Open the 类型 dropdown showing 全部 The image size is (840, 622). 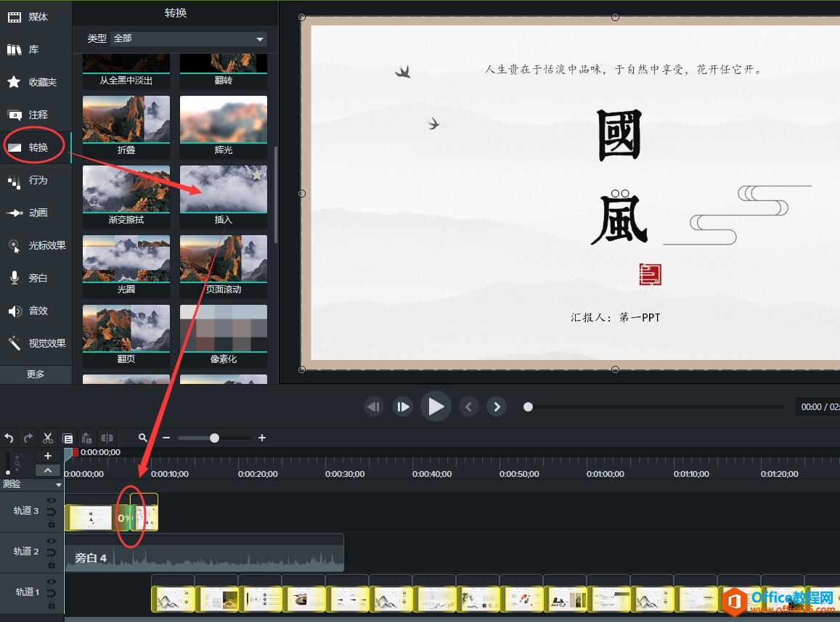click(189, 38)
